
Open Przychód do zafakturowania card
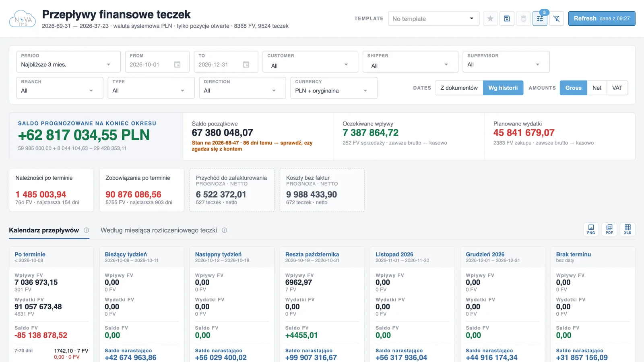[x=232, y=190]
